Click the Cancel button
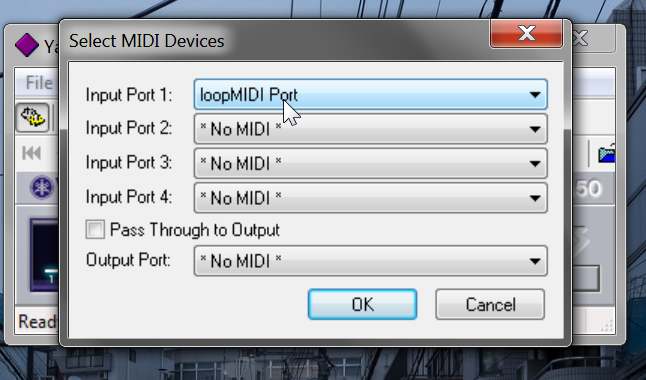Viewport: 646px width, 380px height. 490,304
